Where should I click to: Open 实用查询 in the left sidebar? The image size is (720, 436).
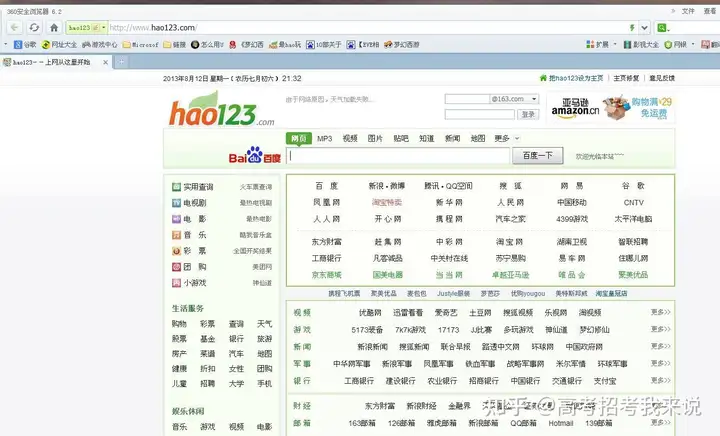tap(193, 187)
